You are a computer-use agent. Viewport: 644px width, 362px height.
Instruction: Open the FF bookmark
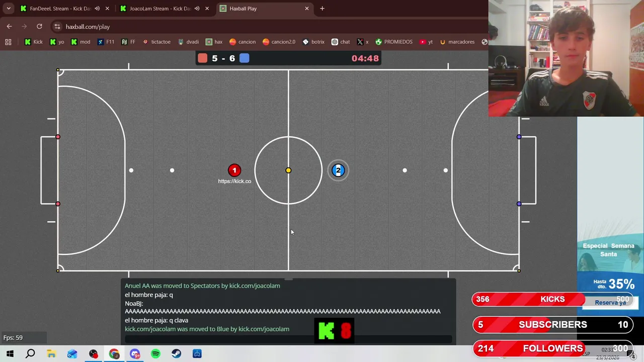tap(128, 42)
